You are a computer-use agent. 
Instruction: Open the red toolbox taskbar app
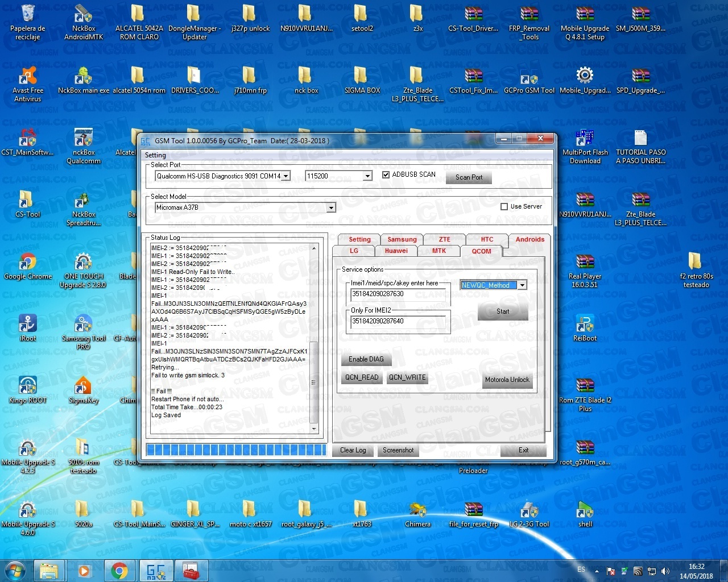point(191,570)
